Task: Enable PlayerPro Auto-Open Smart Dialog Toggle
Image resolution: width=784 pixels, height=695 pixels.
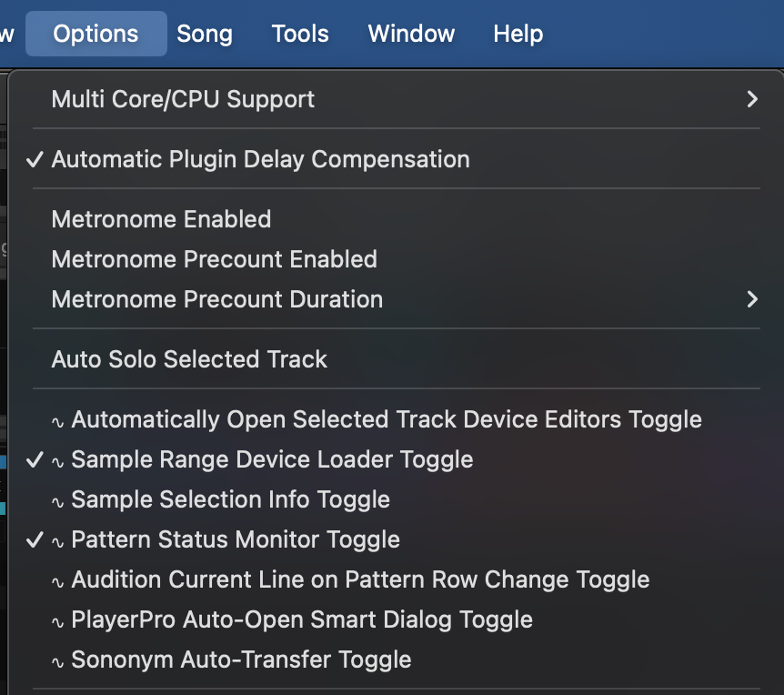Action: (x=302, y=619)
